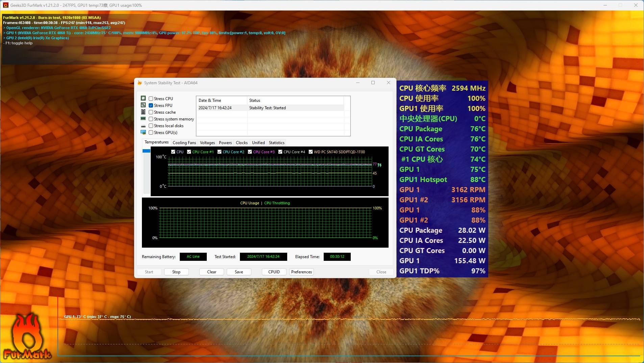Click the Stress local disks drive icon

click(143, 126)
